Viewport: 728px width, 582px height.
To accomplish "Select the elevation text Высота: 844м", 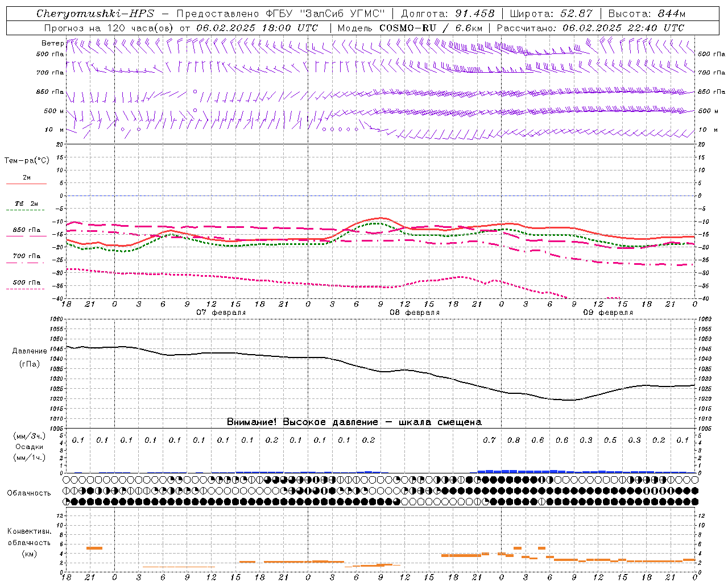I will (x=647, y=14).
